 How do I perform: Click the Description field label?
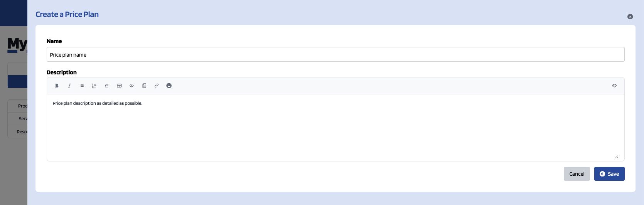(62, 72)
